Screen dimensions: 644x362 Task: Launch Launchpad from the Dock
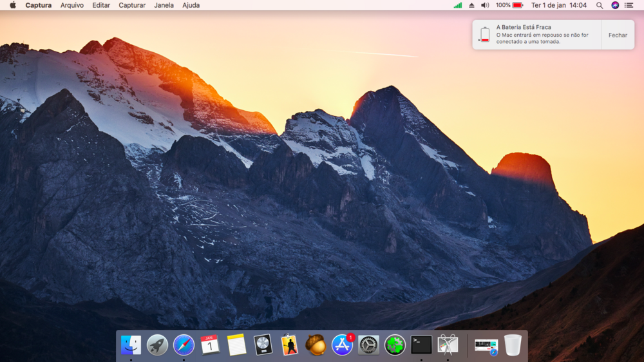coord(157,345)
